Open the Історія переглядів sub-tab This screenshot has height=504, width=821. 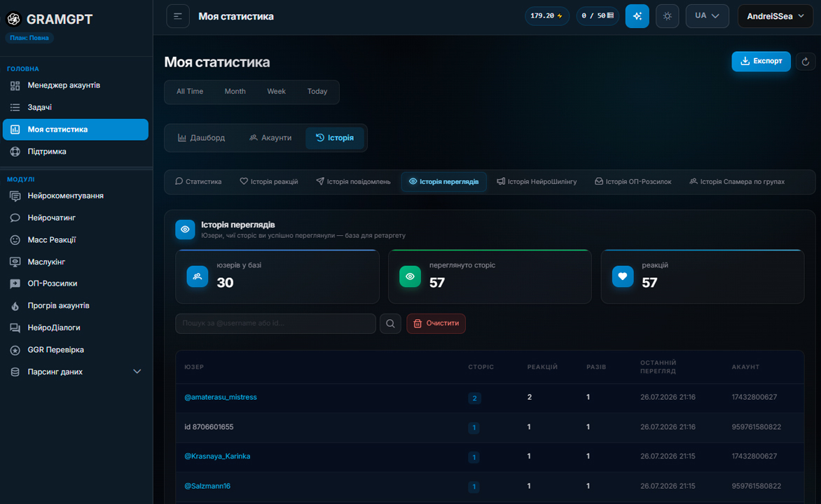[444, 181]
